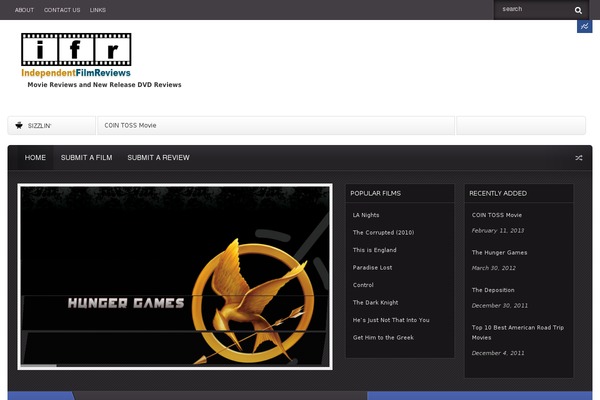Open The Deposition recent entry

pyautogui.click(x=493, y=290)
